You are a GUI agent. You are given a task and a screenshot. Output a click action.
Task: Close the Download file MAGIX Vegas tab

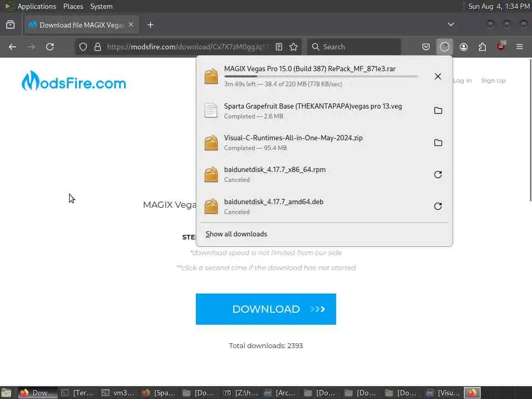(x=131, y=25)
